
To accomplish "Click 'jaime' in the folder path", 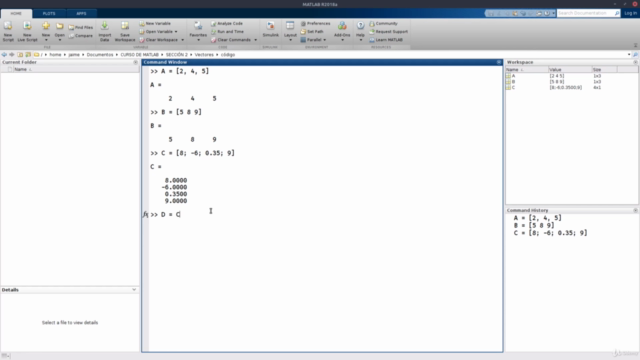I will [74, 54].
